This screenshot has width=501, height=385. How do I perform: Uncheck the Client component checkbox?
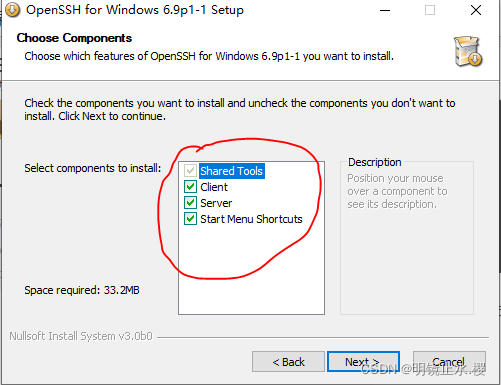coord(190,187)
